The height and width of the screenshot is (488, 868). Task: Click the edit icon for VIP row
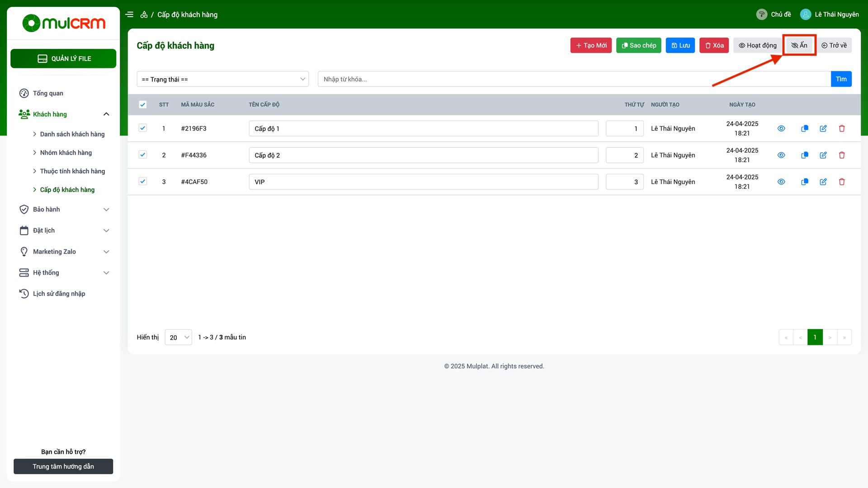click(x=823, y=182)
